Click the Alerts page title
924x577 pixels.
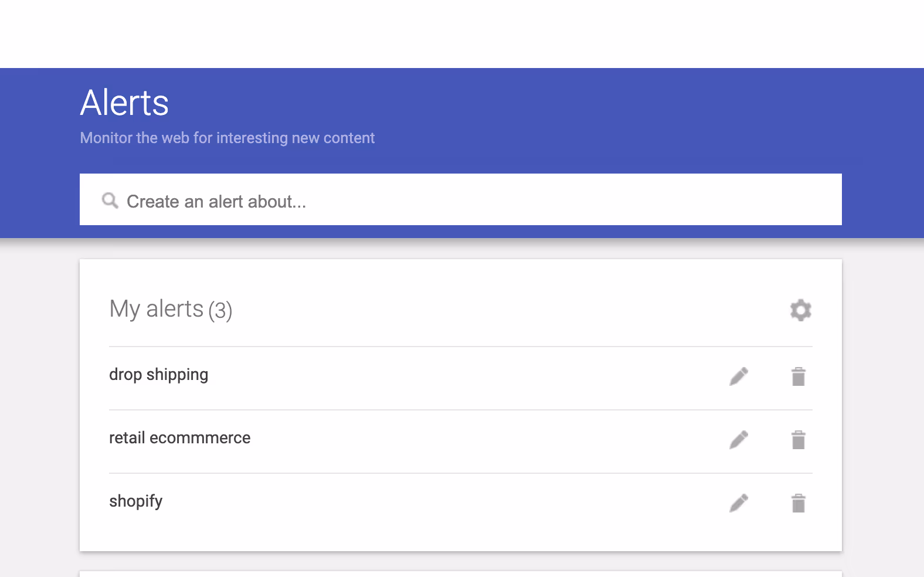coord(124,103)
